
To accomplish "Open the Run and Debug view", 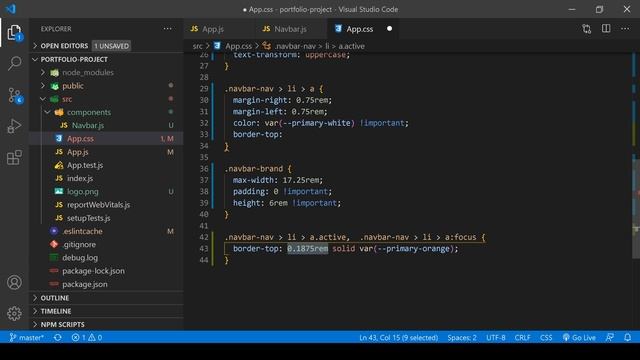I will (x=14, y=126).
